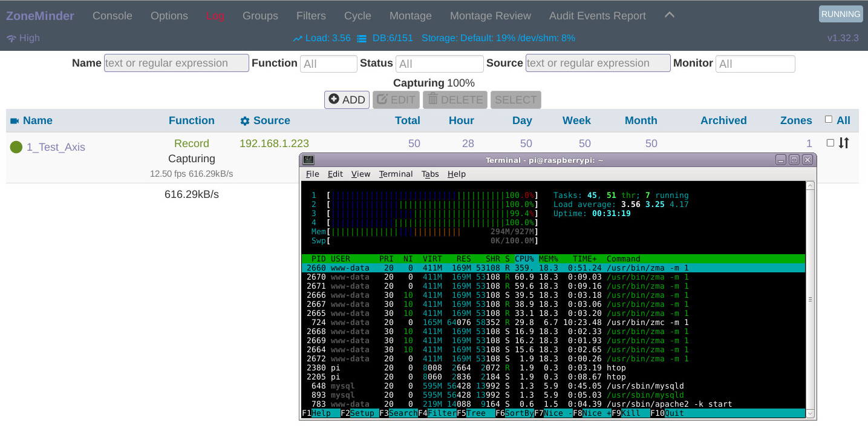Sort by the Zones column header
The image size is (868, 440).
click(796, 120)
